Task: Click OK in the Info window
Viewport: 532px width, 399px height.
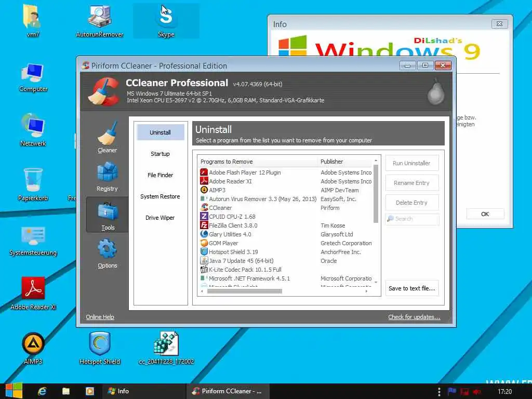Action: point(485,214)
